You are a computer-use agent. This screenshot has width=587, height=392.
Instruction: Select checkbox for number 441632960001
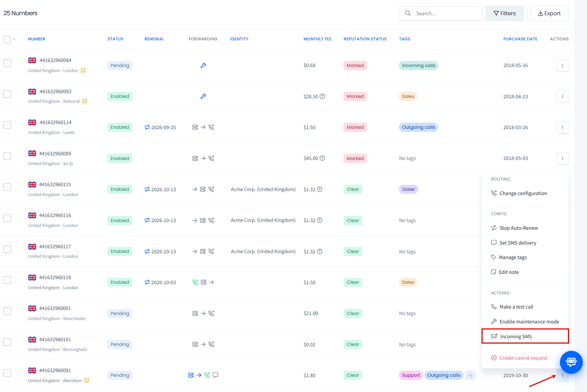(x=7, y=311)
